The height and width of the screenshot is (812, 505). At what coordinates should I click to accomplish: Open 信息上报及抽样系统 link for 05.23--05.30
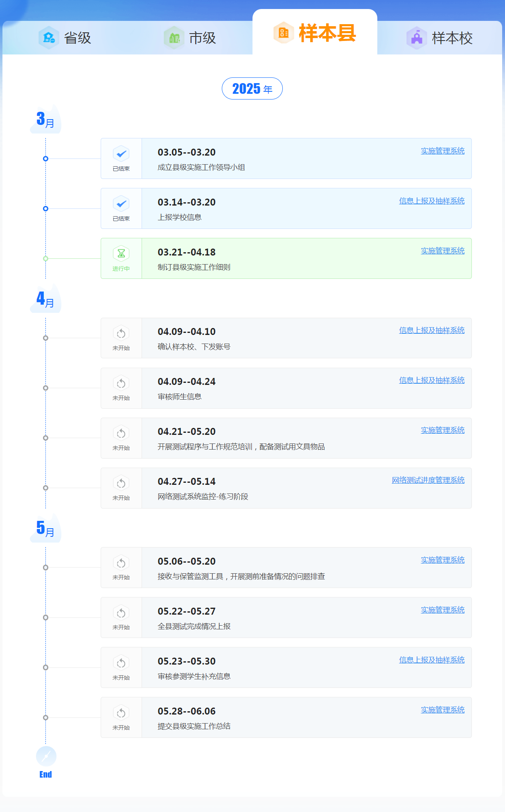[432, 660]
